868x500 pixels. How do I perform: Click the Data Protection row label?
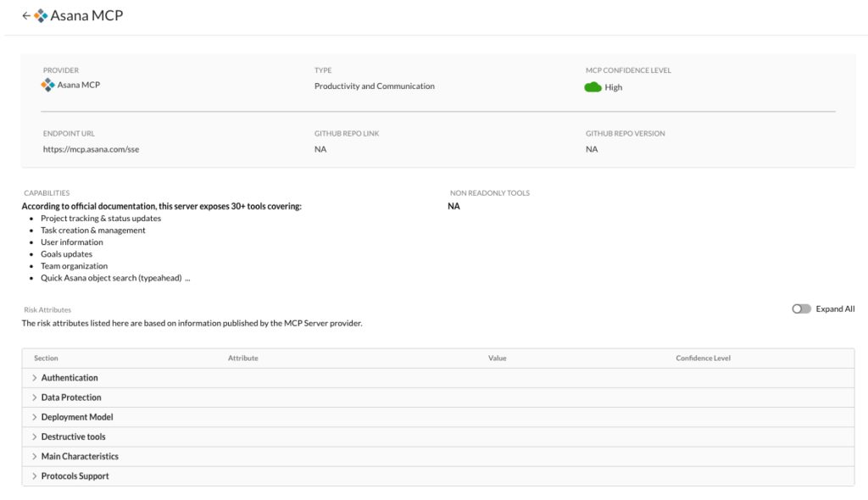coord(71,397)
